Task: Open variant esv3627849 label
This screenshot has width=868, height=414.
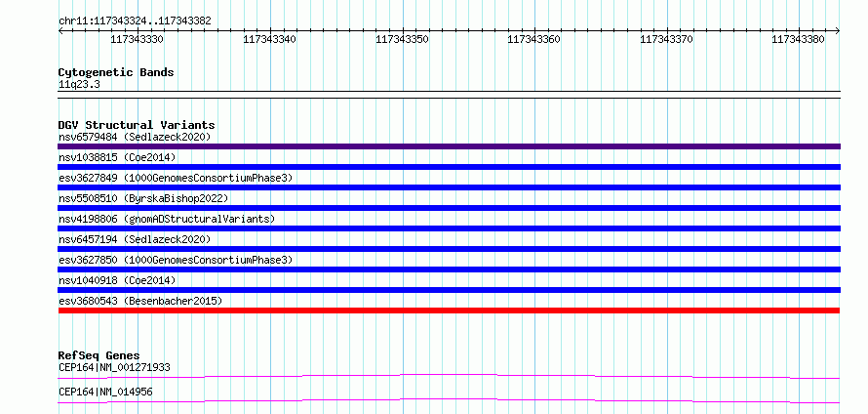Action: [176, 178]
